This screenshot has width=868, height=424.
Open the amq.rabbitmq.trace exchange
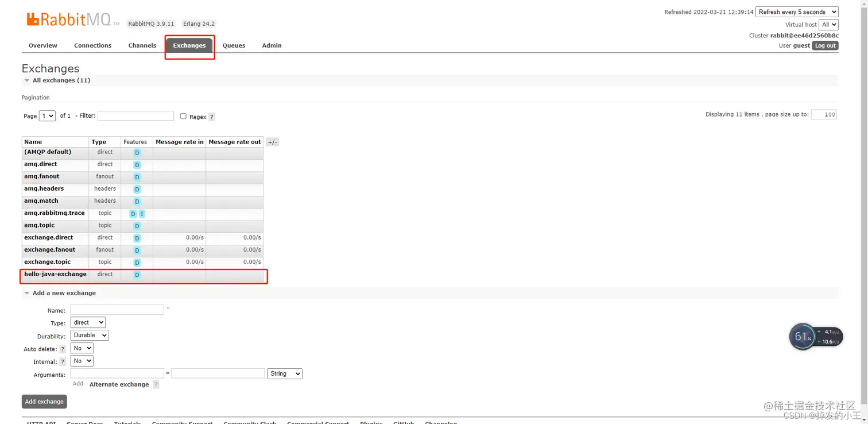55,213
